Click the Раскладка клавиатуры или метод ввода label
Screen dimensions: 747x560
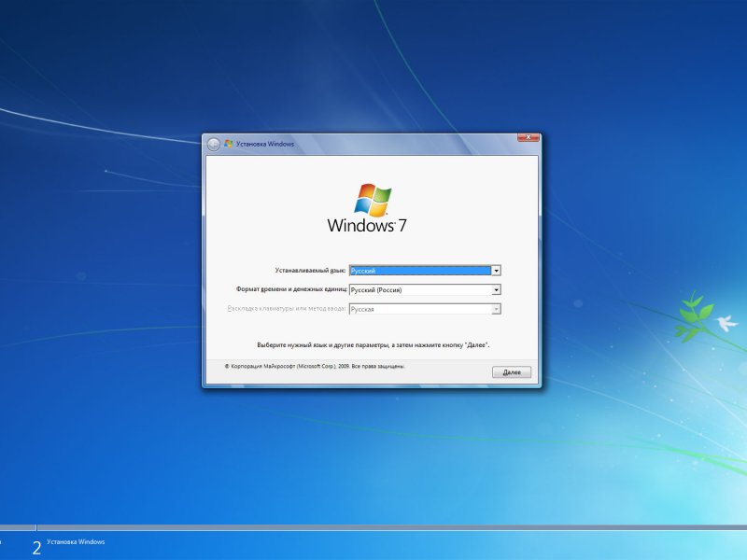[x=287, y=309]
